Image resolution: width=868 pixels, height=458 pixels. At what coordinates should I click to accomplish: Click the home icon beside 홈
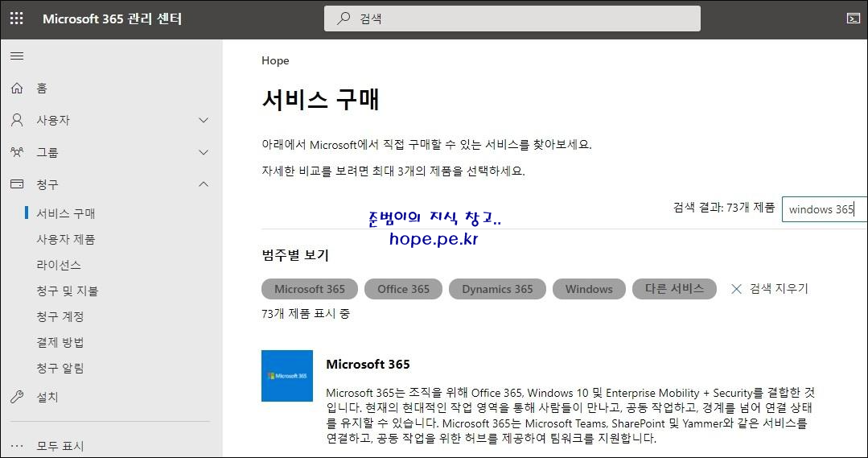coord(17,88)
